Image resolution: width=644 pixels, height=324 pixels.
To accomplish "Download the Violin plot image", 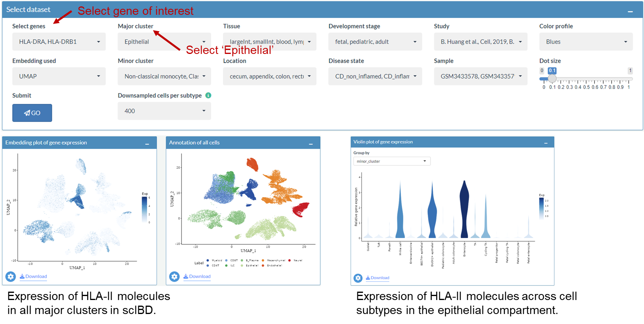I will [x=378, y=278].
